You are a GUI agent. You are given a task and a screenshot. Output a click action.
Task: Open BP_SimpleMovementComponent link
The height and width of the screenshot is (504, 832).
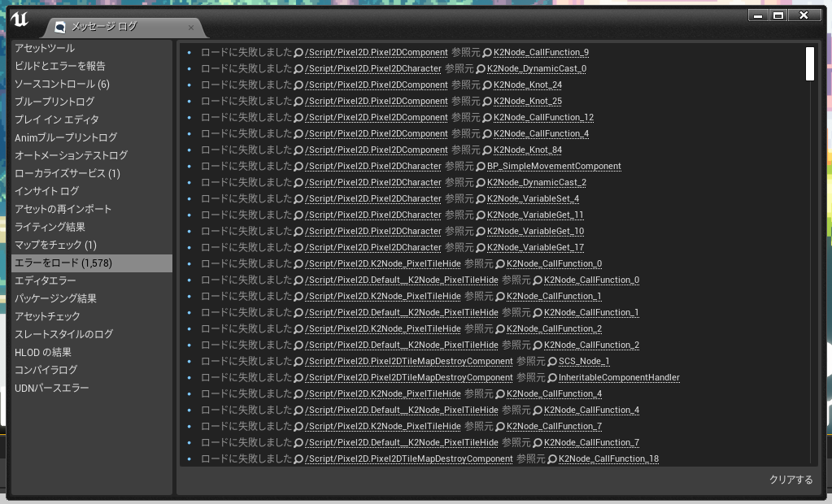tap(554, 167)
